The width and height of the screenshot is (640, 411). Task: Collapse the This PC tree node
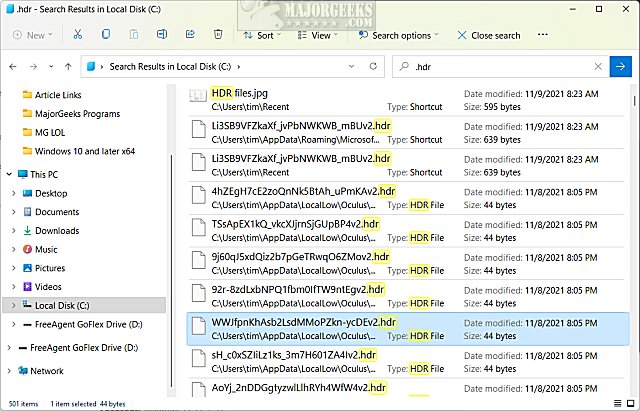(10, 174)
